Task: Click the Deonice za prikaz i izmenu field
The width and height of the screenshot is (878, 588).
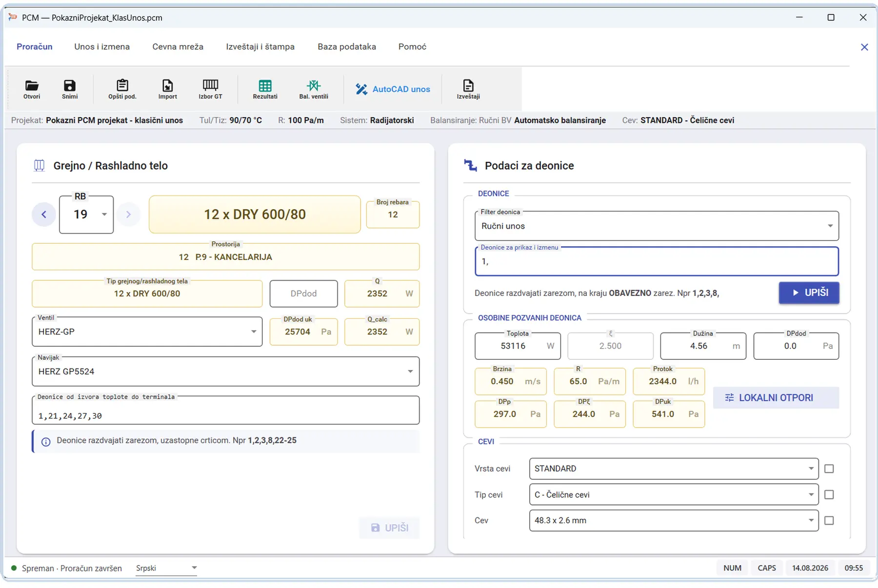Action: pyautogui.click(x=657, y=261)
